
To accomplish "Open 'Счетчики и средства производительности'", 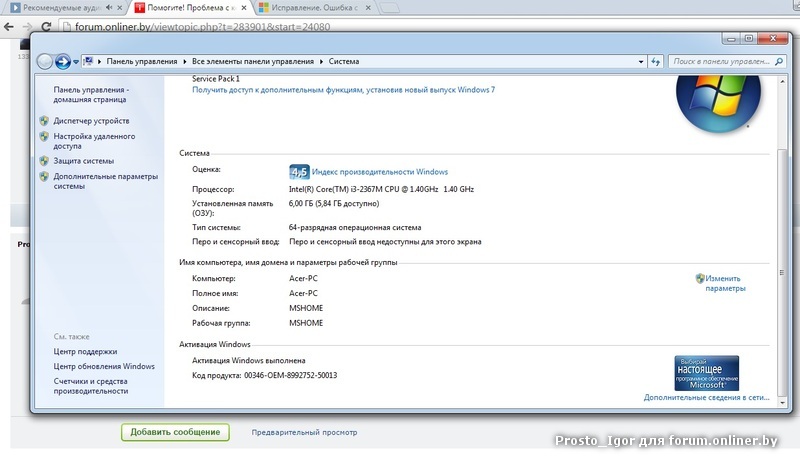I will (x=91, y=386).
